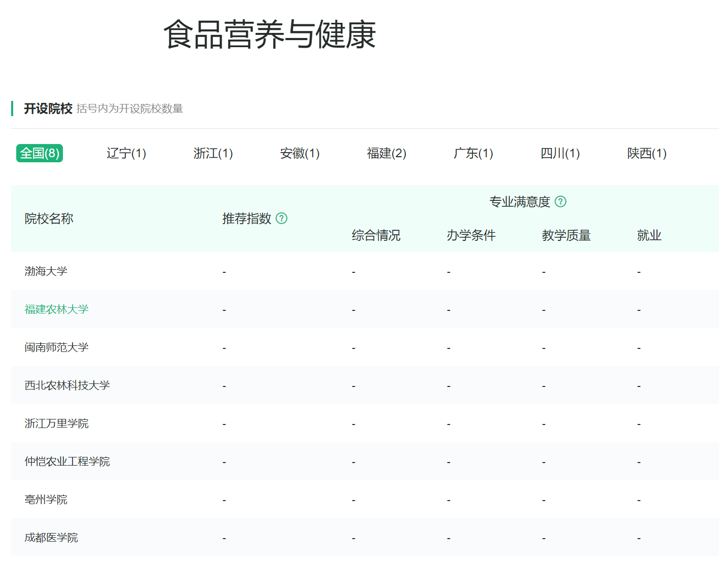Open 西北农林科技大学 details
Viewport: 728px width, 566px height.
[67, 385]
